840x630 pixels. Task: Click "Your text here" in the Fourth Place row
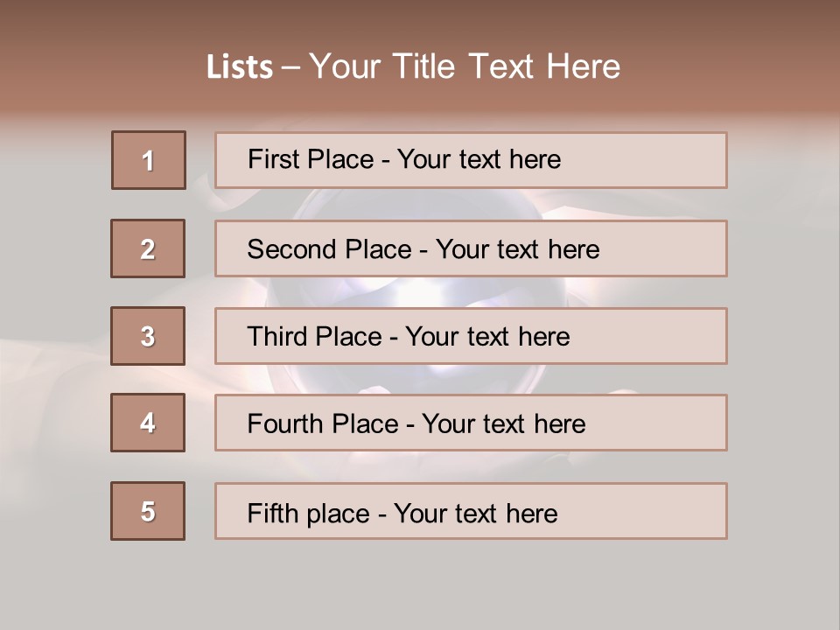[503, 424]
